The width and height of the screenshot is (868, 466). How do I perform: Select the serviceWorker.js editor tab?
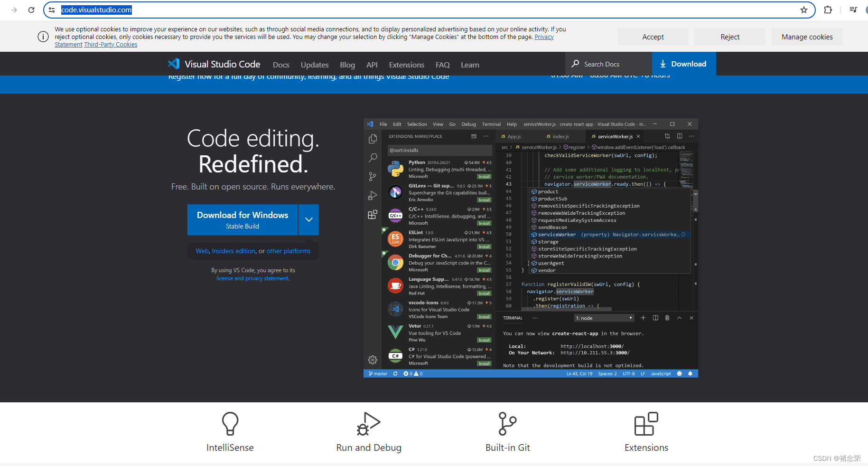[616, 136]
